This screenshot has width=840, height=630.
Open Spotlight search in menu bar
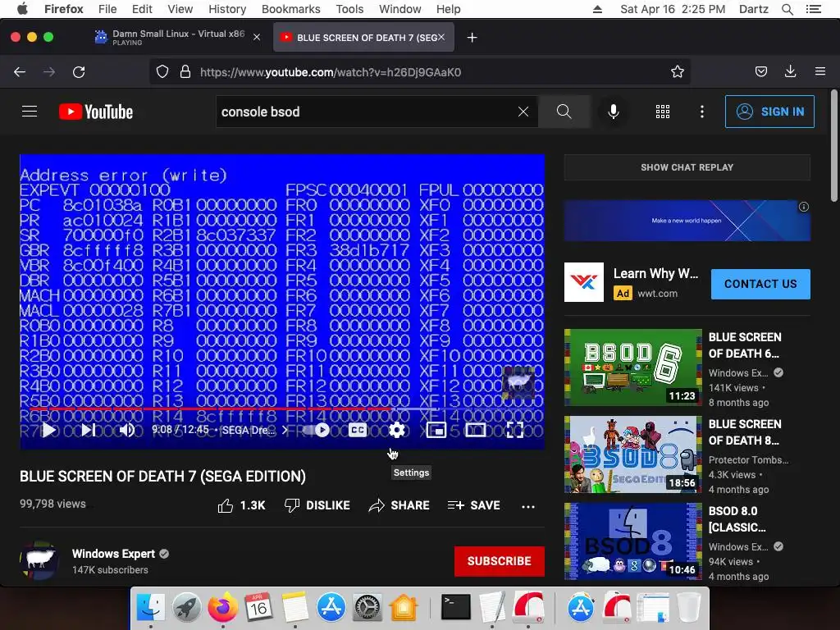click(x=787, y=9)
